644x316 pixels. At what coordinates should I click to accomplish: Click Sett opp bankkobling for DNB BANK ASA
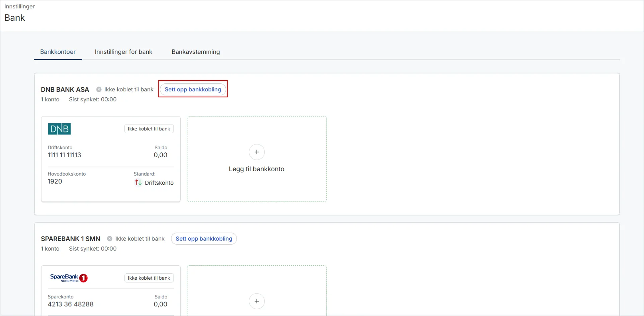point(193,89)
